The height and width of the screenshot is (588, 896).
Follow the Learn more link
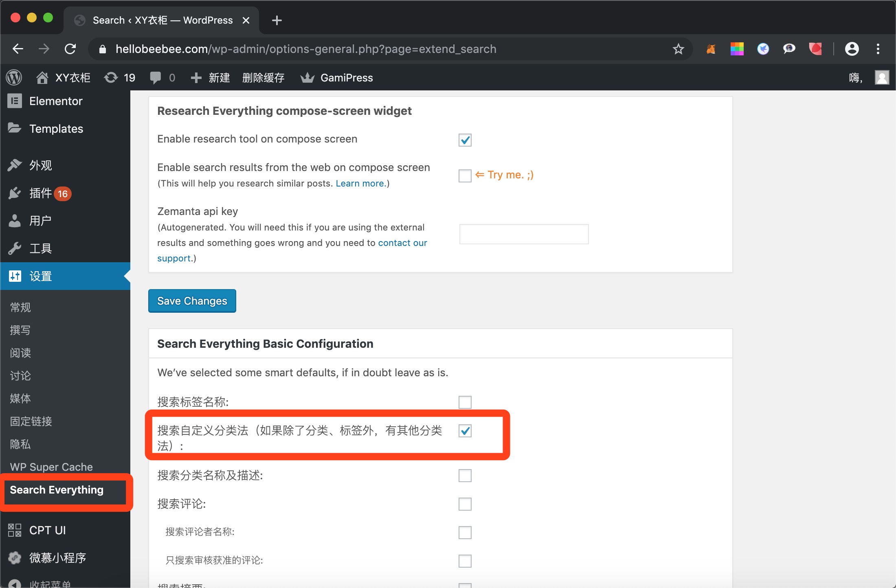tap(360, 183)
